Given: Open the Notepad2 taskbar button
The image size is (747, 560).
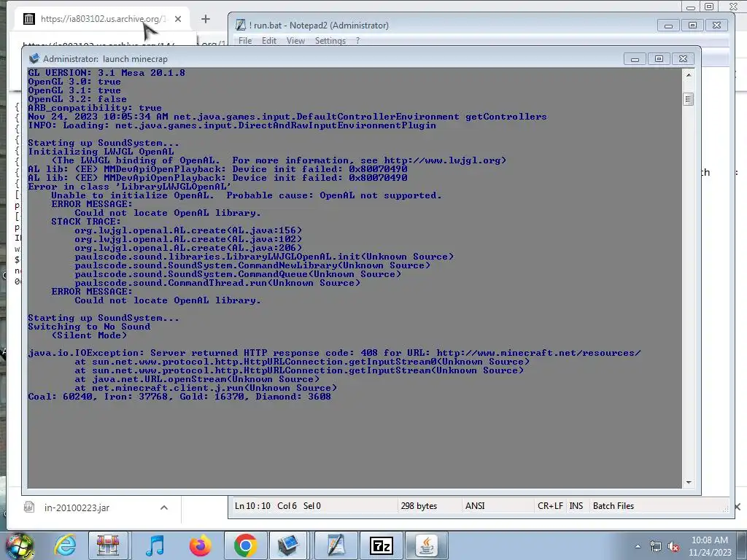Looking at the screenshot, I should 336,545.
